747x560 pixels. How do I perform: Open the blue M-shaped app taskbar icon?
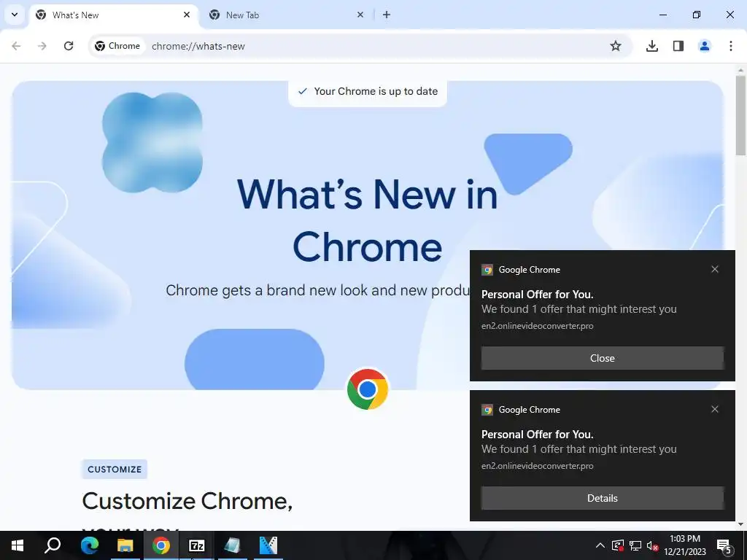pos(268,545)
